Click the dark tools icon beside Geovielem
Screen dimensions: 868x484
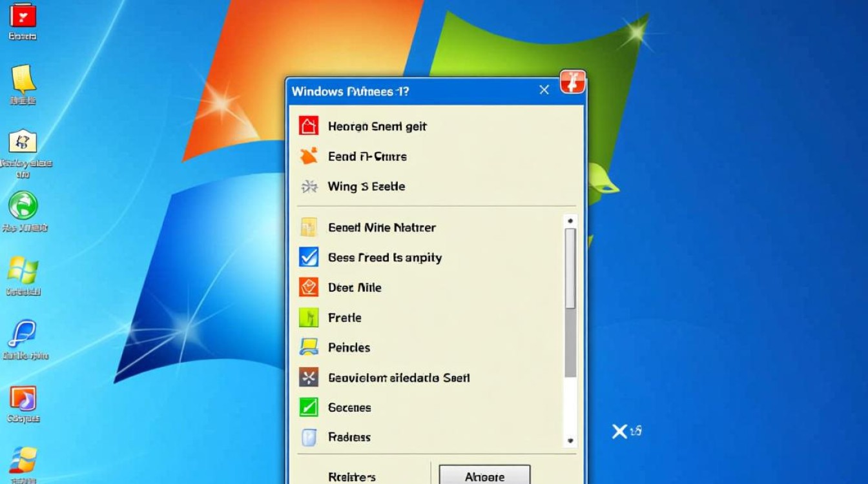[309, 378]
